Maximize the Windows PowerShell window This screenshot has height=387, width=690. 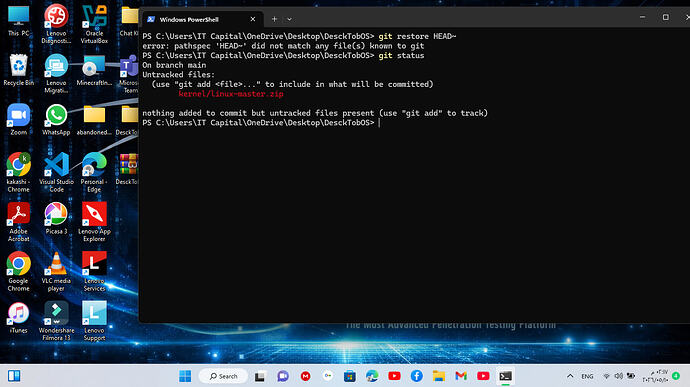point(665,17)
